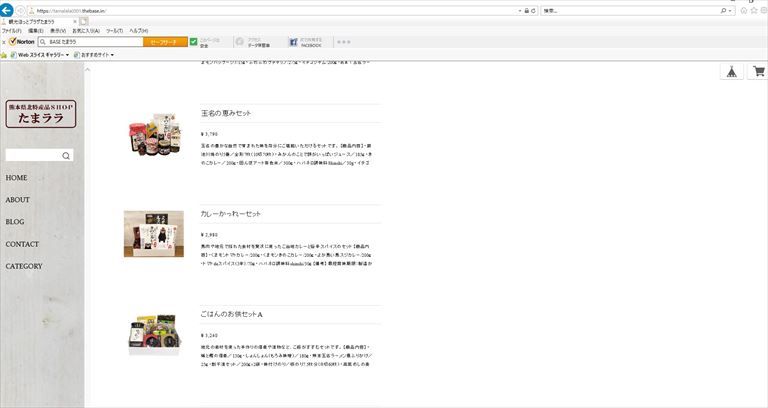Open the カレーかっれーセット product title
The image size is (768, 408).
[x=231, y=214]
